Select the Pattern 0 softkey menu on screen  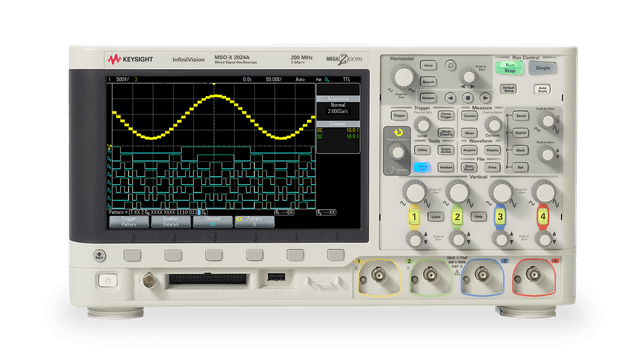click(254, 222)
